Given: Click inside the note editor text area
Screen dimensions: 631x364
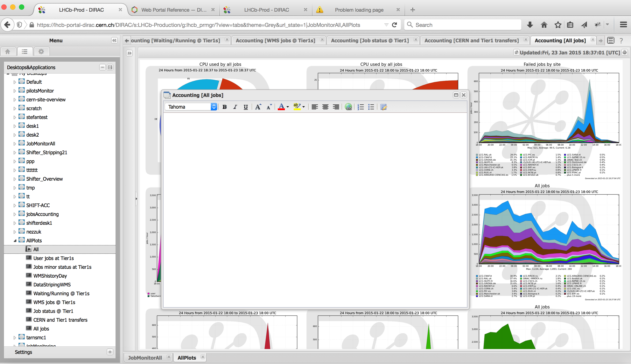Looking at the screenshot, I should click(x=315, y=210).
